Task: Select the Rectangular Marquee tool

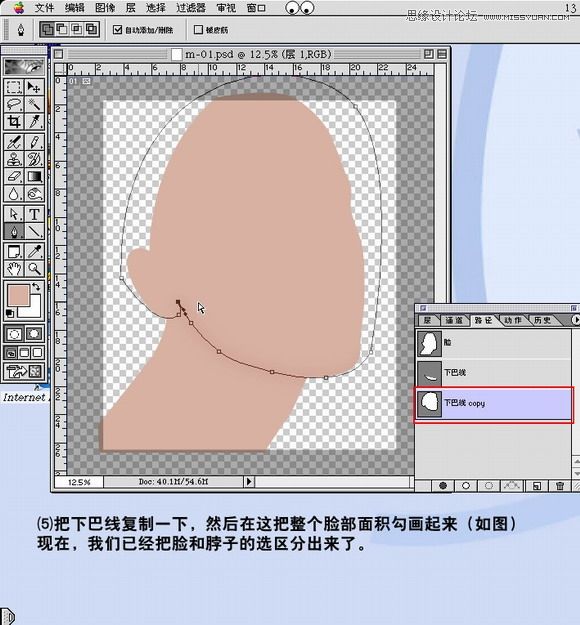Action: click(x=14, y=87)
